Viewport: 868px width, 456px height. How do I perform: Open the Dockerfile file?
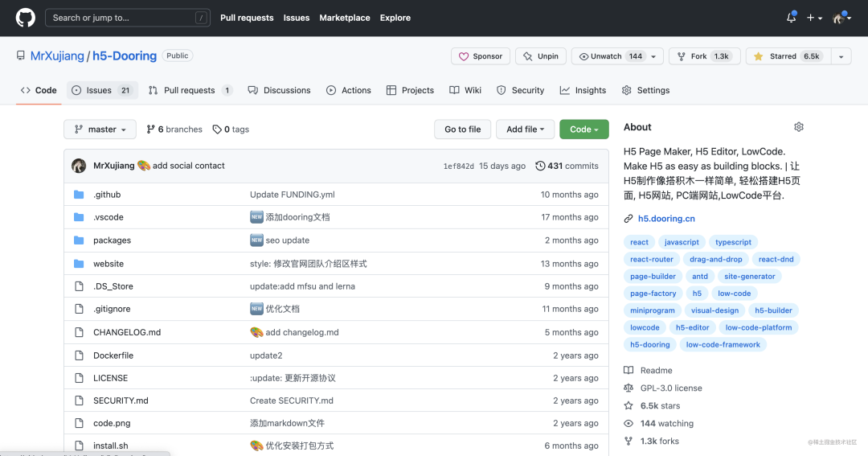pos(113,355)
